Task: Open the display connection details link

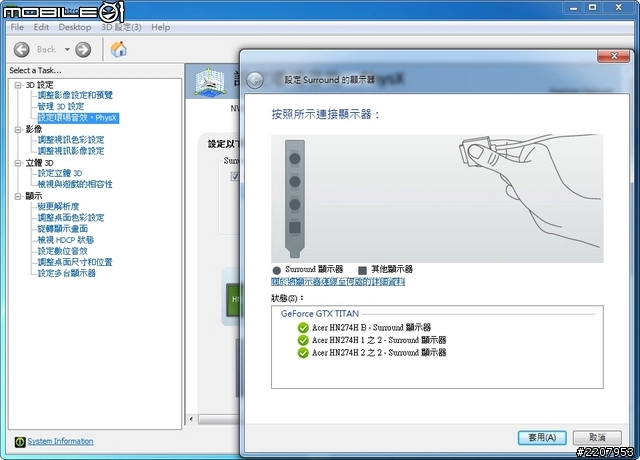Action: click(338, 282)
